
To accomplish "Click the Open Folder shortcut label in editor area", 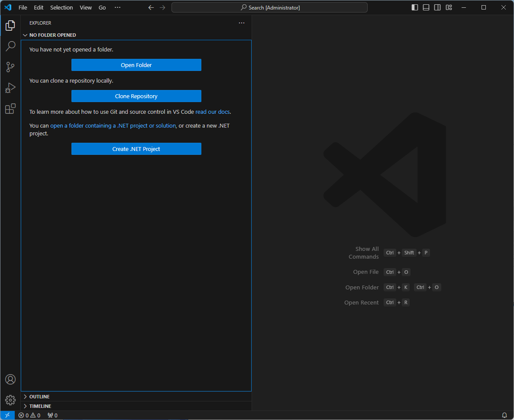I will pyautogui.click(x=362, y=287).
